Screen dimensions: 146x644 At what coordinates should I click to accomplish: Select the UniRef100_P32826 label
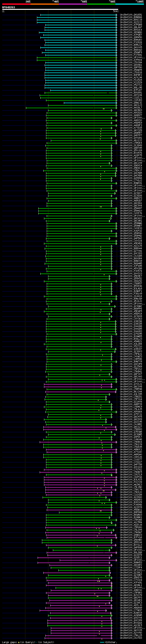(131, 42)
